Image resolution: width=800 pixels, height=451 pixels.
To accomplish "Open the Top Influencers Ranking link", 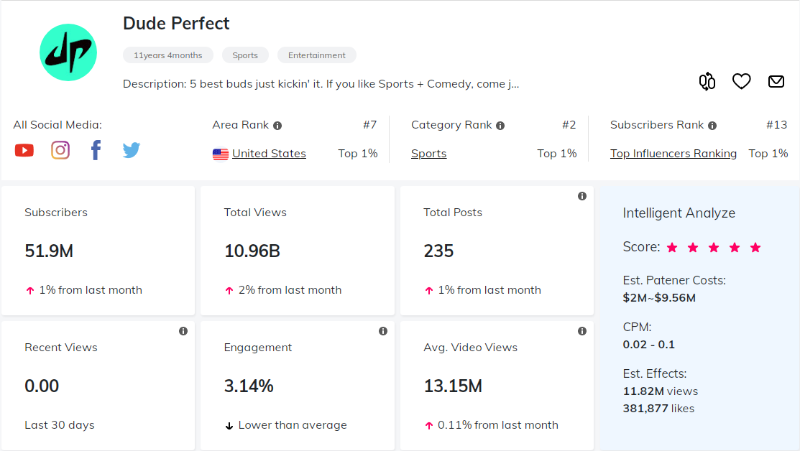I will 673,154.
